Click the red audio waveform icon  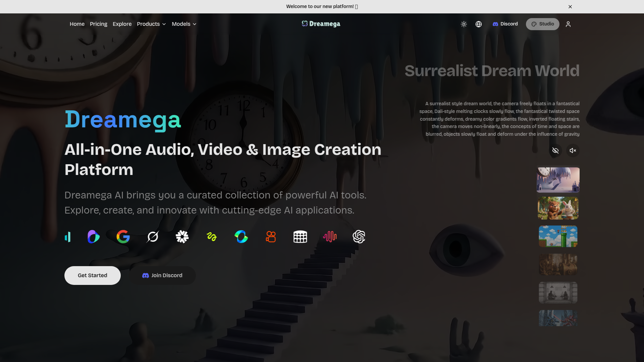coord(330,237)
